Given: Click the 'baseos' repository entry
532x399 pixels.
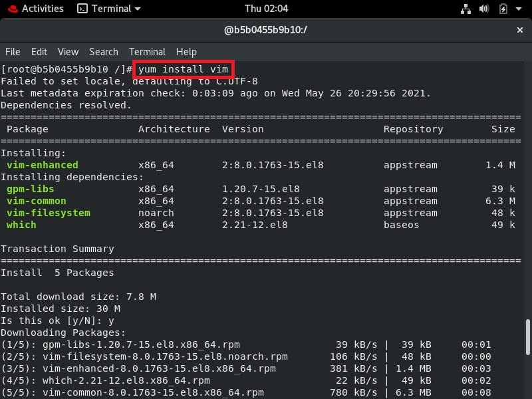Looking at the screenshot, I should pyautogui.click(x=402, y=225).
